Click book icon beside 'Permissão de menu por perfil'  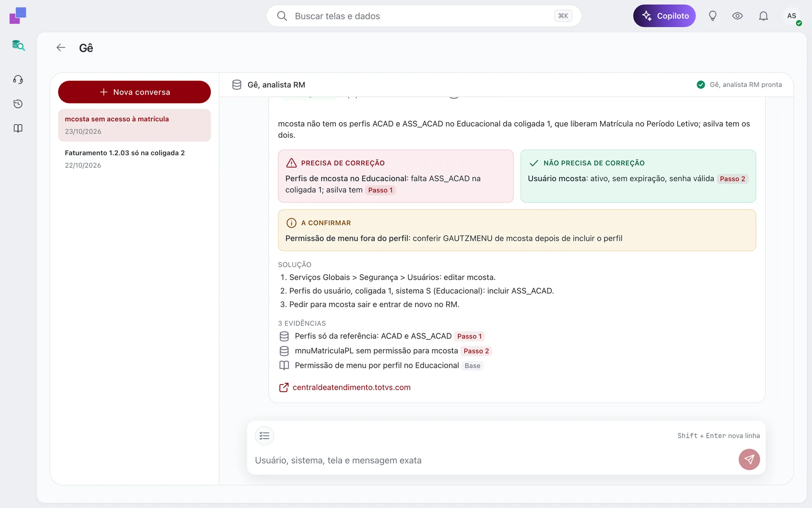click(284, 366)
